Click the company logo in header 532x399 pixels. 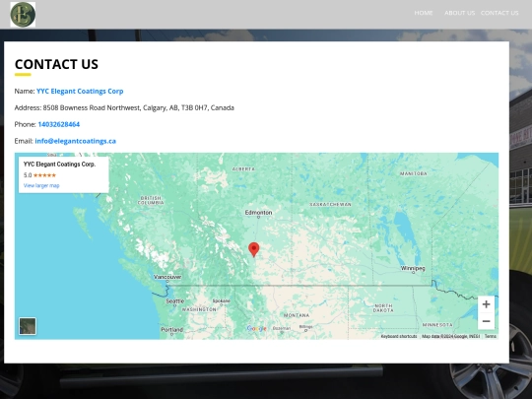click(x=23, y=14)
